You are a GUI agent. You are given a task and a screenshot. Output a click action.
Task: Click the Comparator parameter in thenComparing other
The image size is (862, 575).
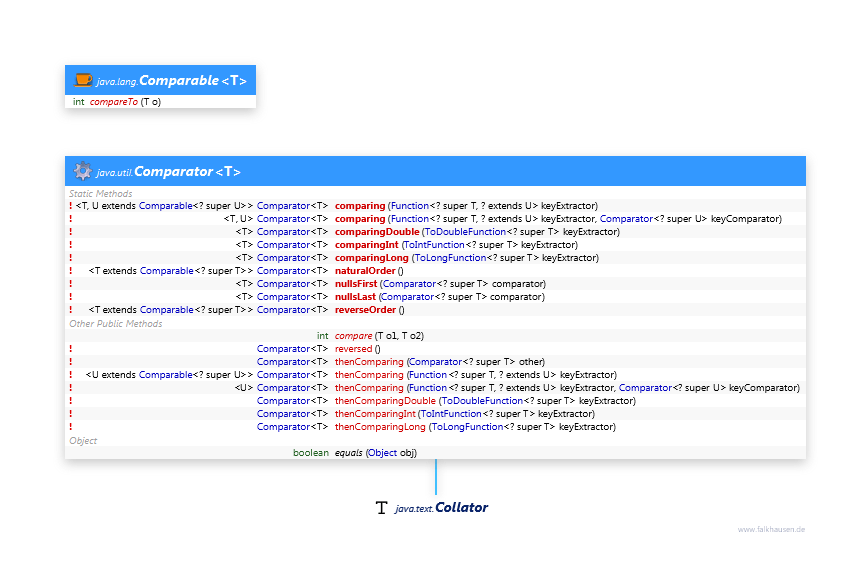click(435, 362)
